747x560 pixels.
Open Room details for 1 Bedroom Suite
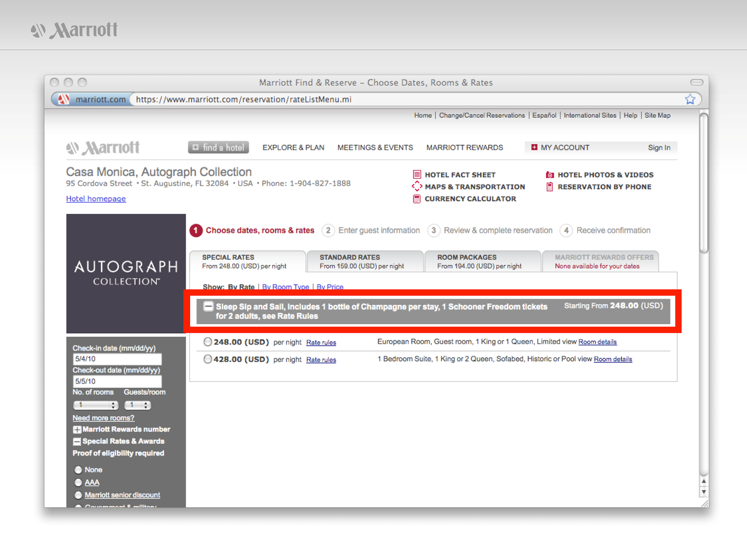[x=613, y=359]
